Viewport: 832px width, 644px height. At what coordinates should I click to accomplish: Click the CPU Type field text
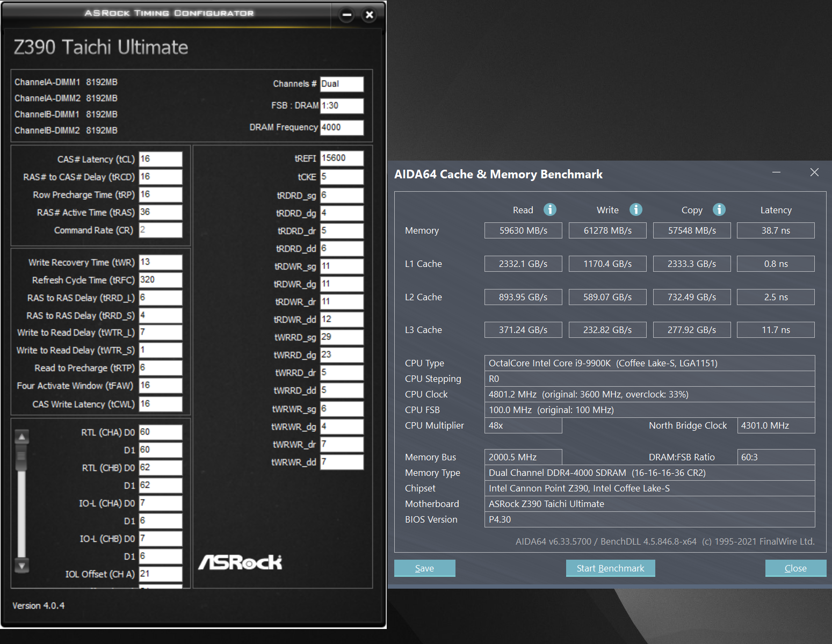coord(649,363)
